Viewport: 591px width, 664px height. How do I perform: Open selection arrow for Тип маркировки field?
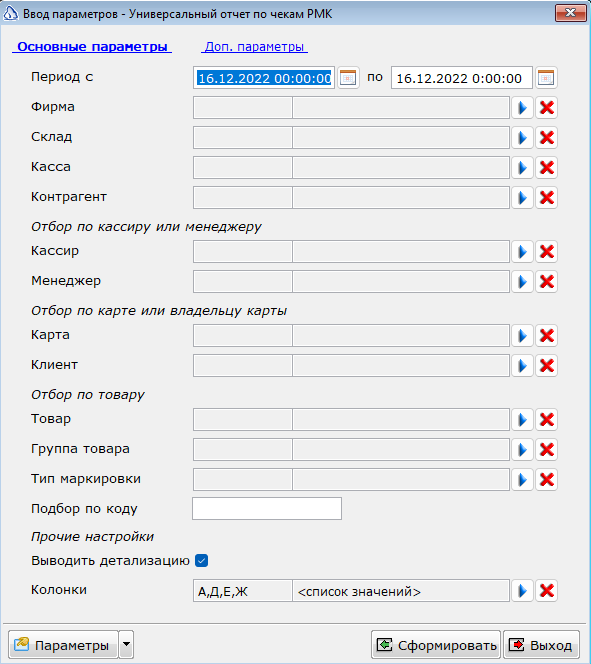(x=522, y=480)
